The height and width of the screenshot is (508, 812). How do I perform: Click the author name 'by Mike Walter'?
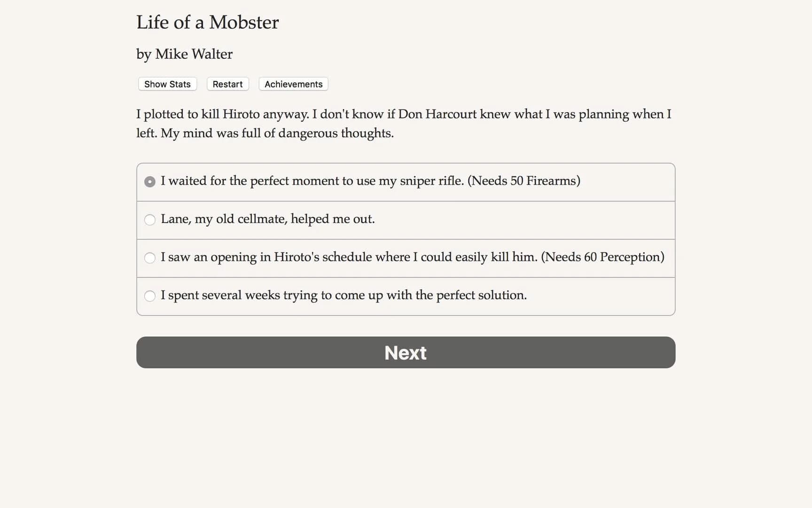pyautogui.click(x=184, y=54)
